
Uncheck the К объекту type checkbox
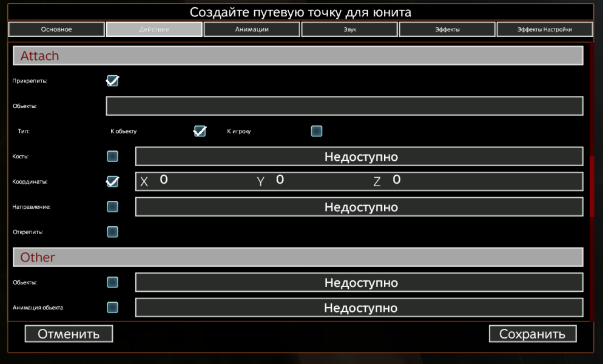[200, 131]
